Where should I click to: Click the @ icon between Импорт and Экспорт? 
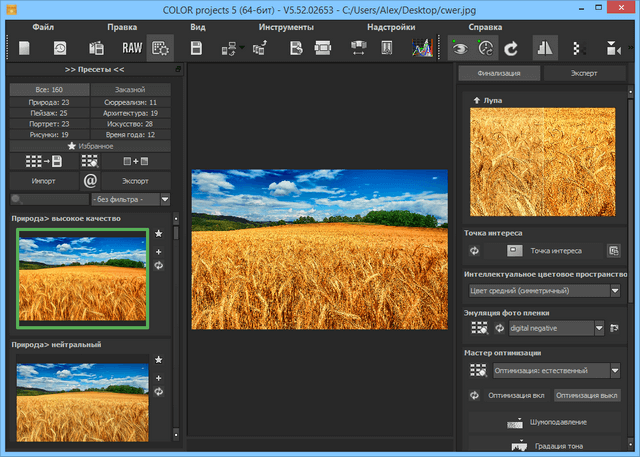coord(89,181)
